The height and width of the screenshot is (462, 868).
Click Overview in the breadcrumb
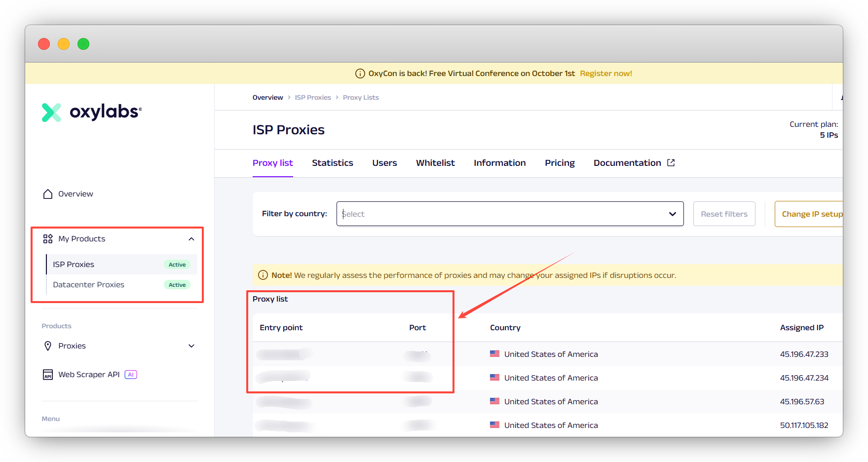[268, 97]
